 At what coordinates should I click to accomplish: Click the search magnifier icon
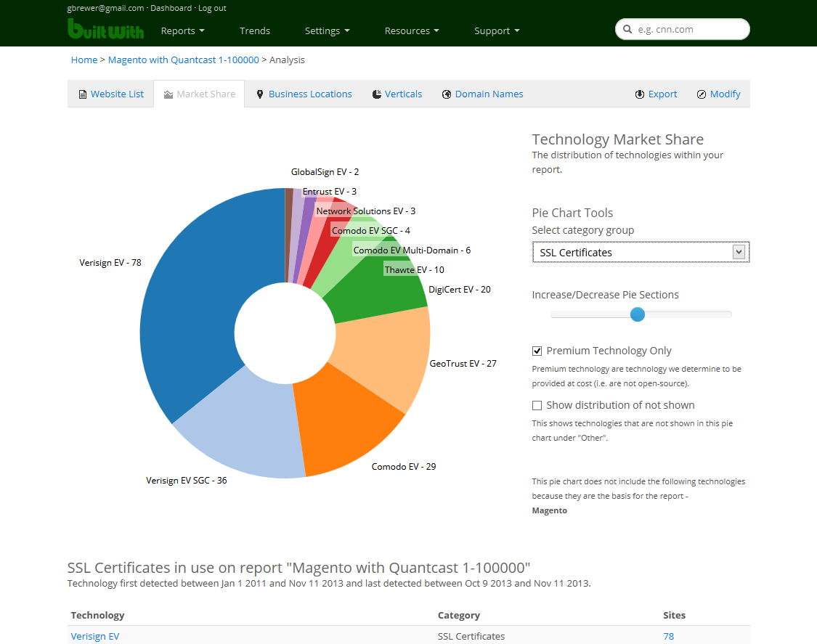[627, 29]
